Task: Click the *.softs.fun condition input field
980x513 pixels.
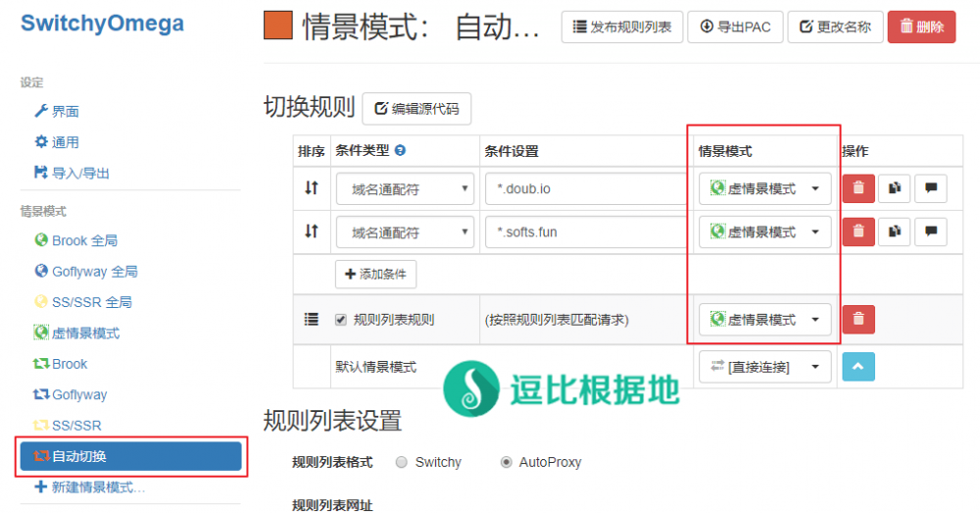Action: pyautogui.click(x=584, y=231)
